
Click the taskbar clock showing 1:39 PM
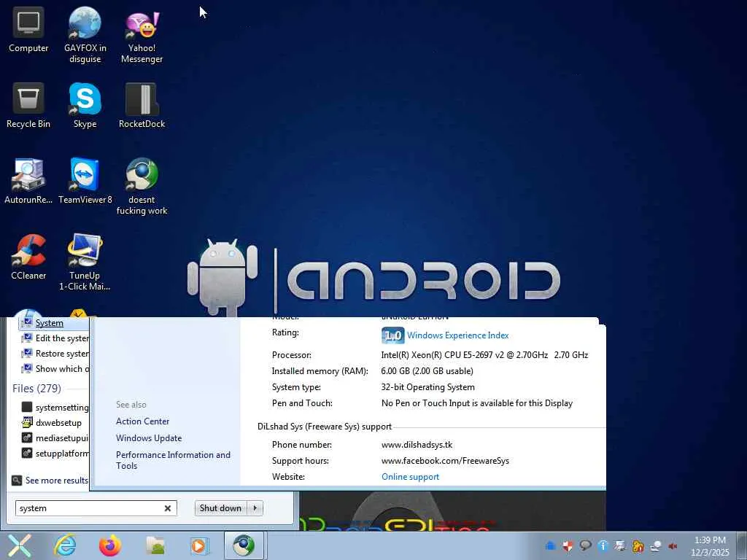[x=710, y=546]
